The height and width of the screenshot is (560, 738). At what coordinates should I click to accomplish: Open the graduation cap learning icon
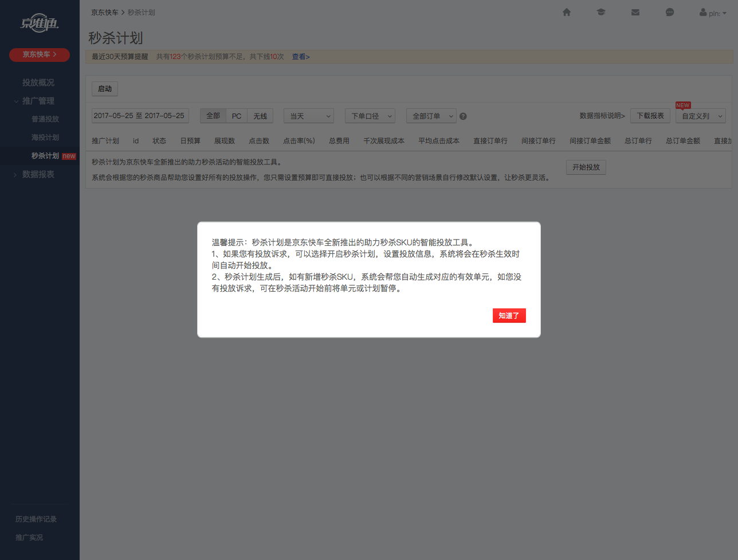(x=601, y=12)
